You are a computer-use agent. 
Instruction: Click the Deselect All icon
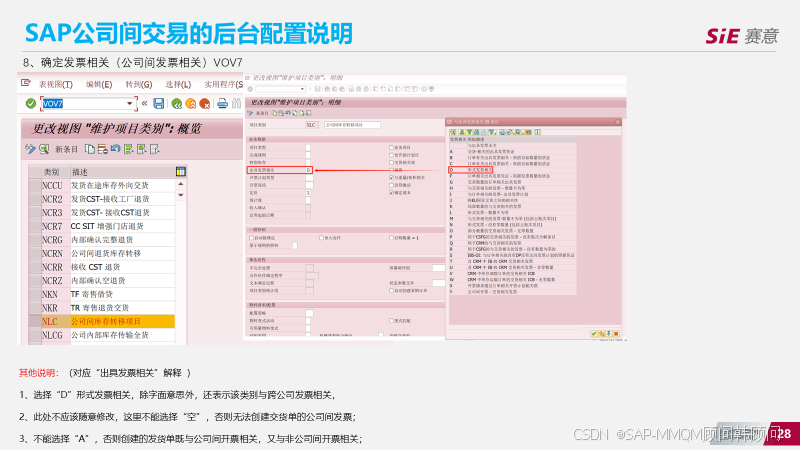(155, 149)
